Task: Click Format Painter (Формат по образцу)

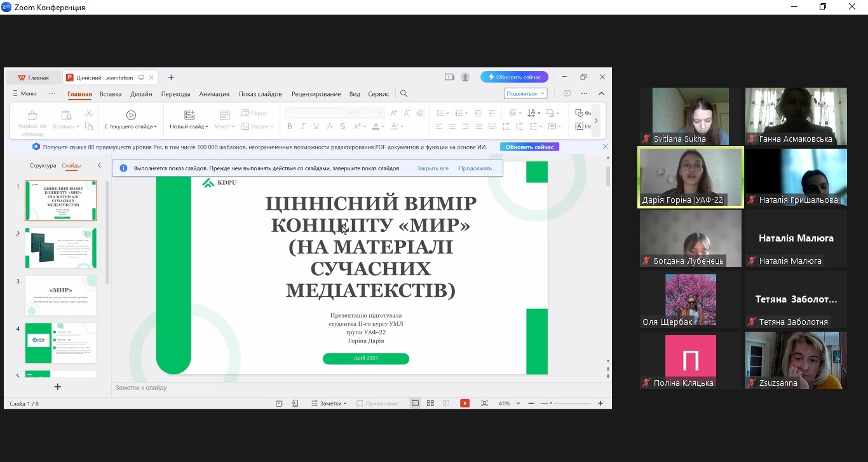Action: pyautogui.click(x=32, y=122)
